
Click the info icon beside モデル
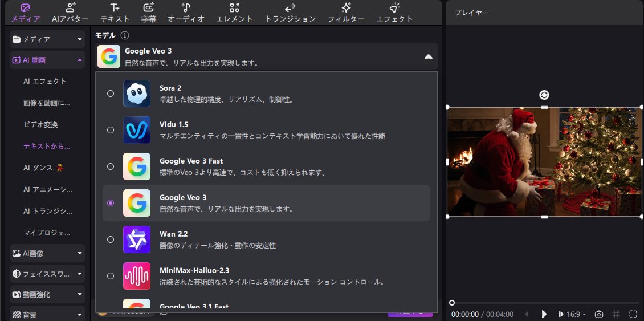coord(125,35)
